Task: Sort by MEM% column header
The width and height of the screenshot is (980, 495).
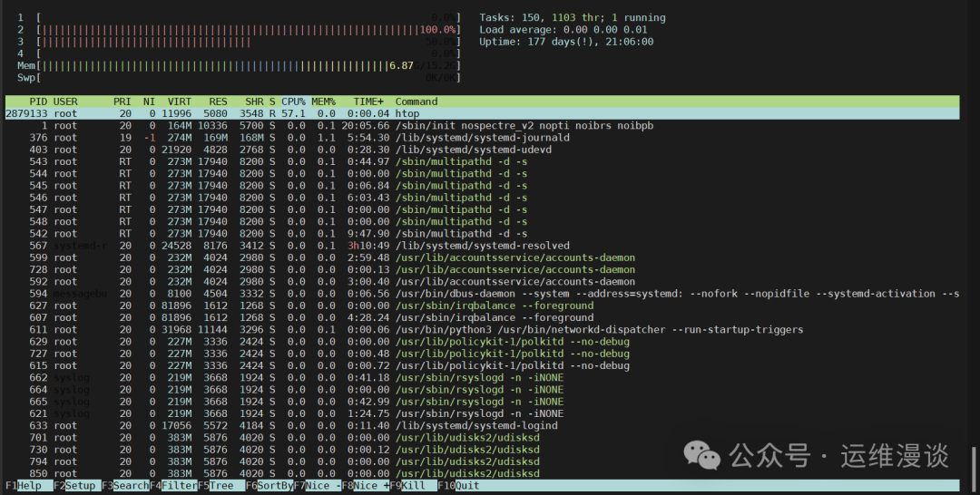Action: click(323, 102)
